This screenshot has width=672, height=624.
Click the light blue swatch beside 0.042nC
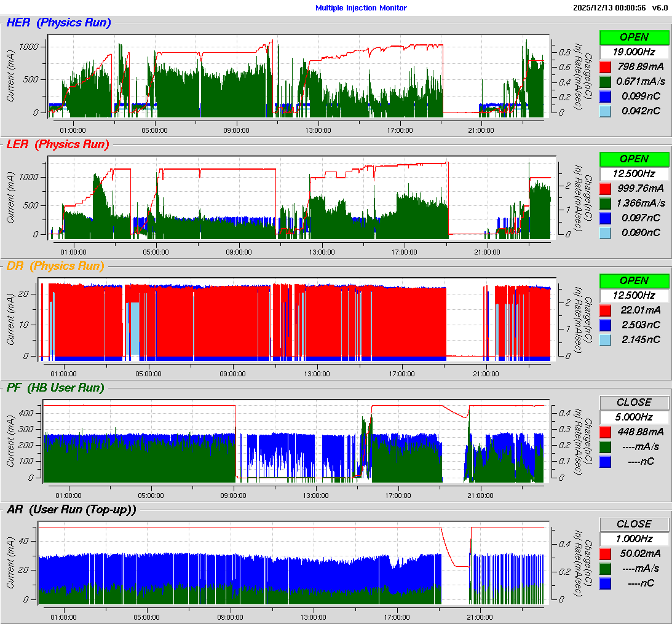606,111
